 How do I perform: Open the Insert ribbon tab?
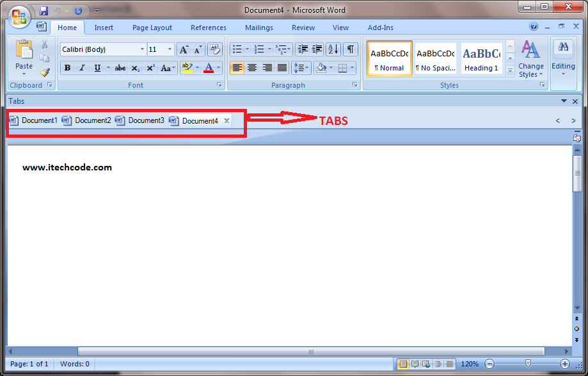(104, 28)
